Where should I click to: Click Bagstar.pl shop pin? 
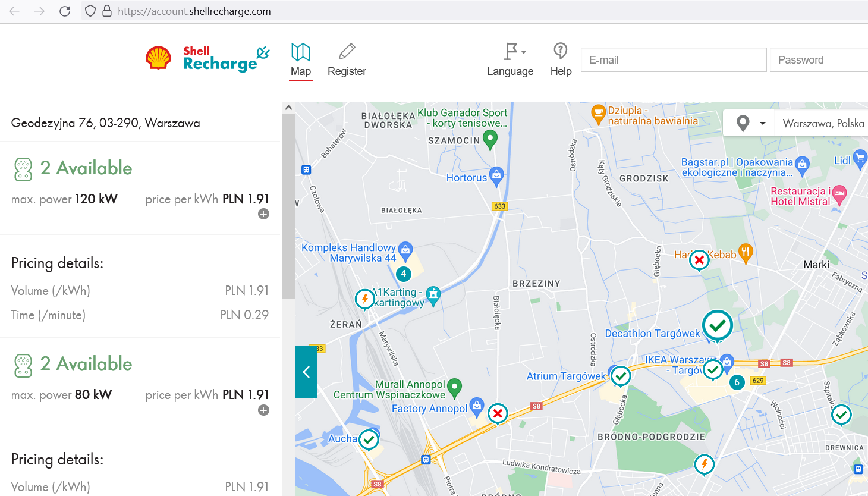click(x=802, y=165)
